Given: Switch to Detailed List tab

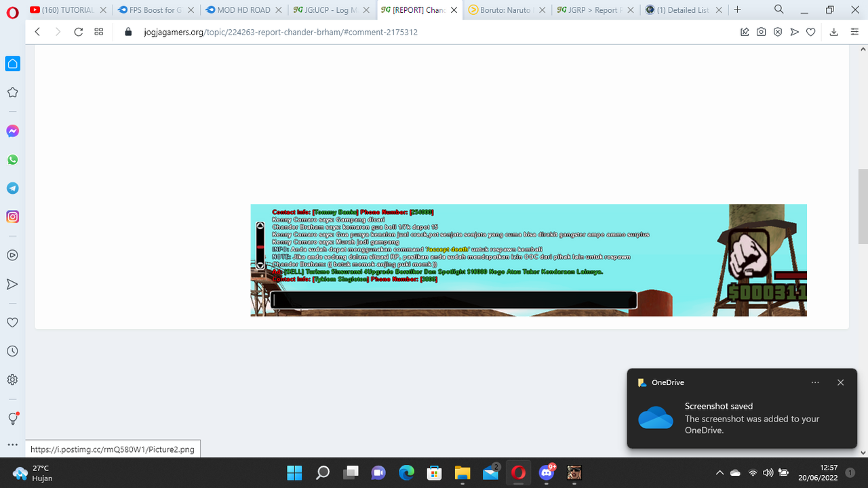Looking at the screenshot, I should [x=677, y=10].
